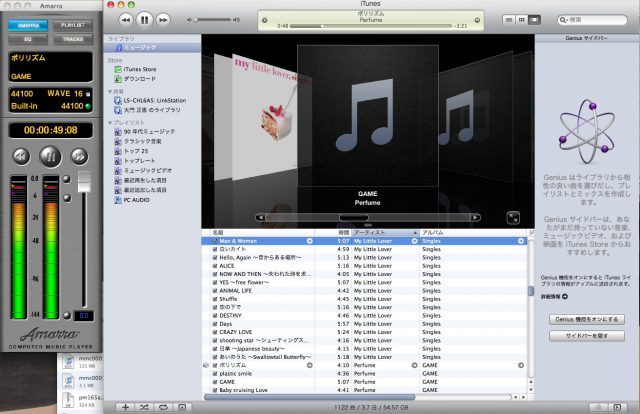Add a new playlist with plus button
The image size is (640, 414).
[x=125, y=407]
